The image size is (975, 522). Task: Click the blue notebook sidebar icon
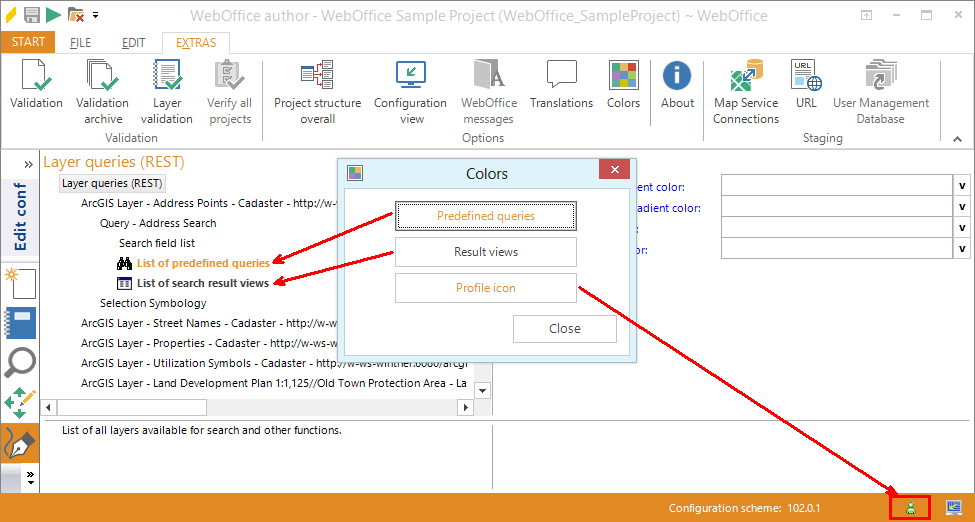coord(20,323)
